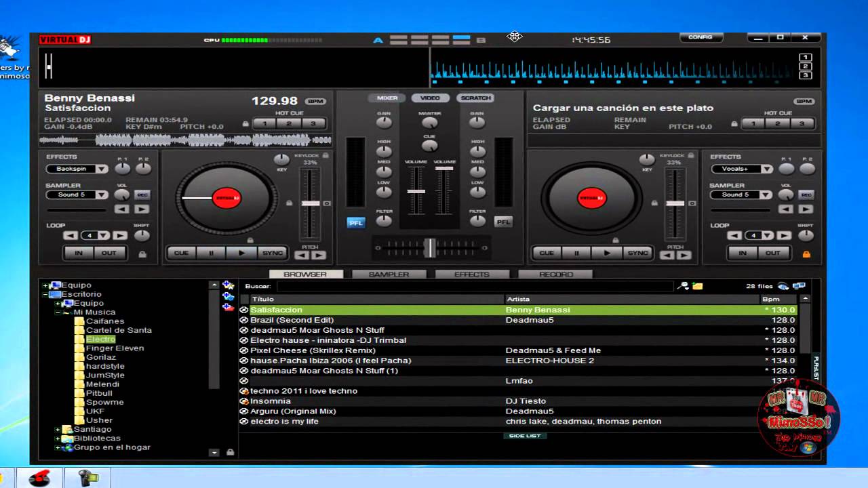Open left deck Backspin effects dropdown
Image resolution: width=868 pixels, height=488 pixels.
point(101,169)
